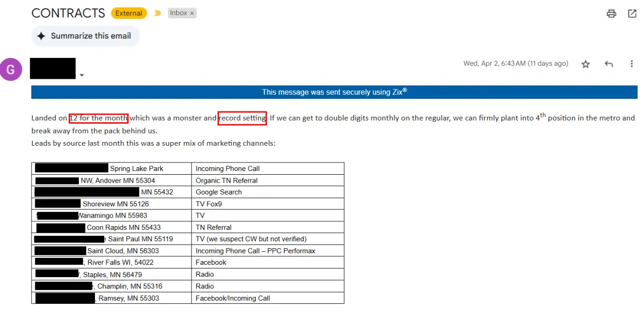Select the Organic TN Referral cell
This screenshot has width=644, height=313.
(x=268, y=180)
